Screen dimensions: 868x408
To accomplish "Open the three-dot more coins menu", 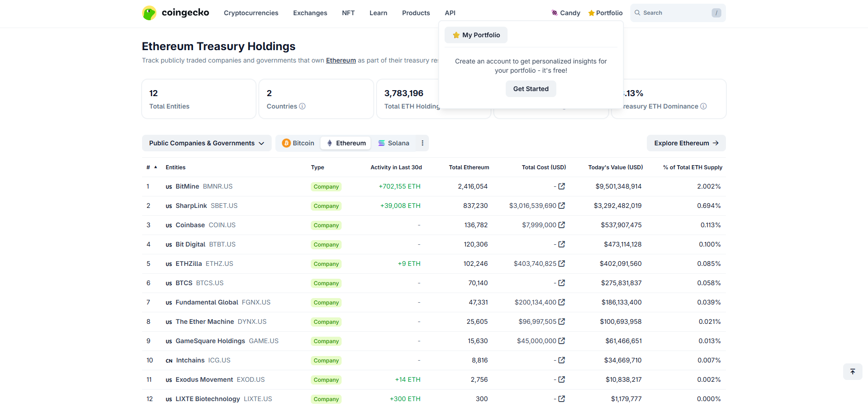I will (x=423, y=143).
